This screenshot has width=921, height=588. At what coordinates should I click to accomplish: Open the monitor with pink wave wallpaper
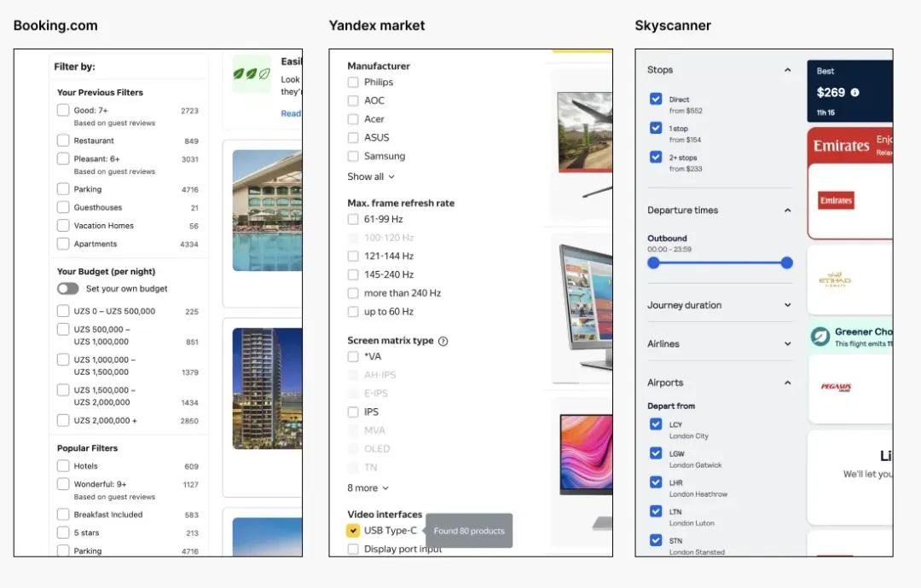[586, 455]
